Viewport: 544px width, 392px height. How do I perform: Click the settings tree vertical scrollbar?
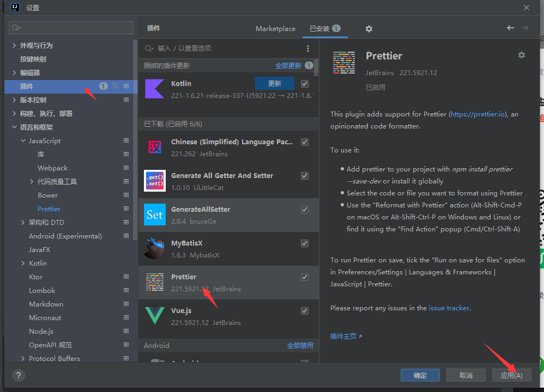(x=135, y=139)
